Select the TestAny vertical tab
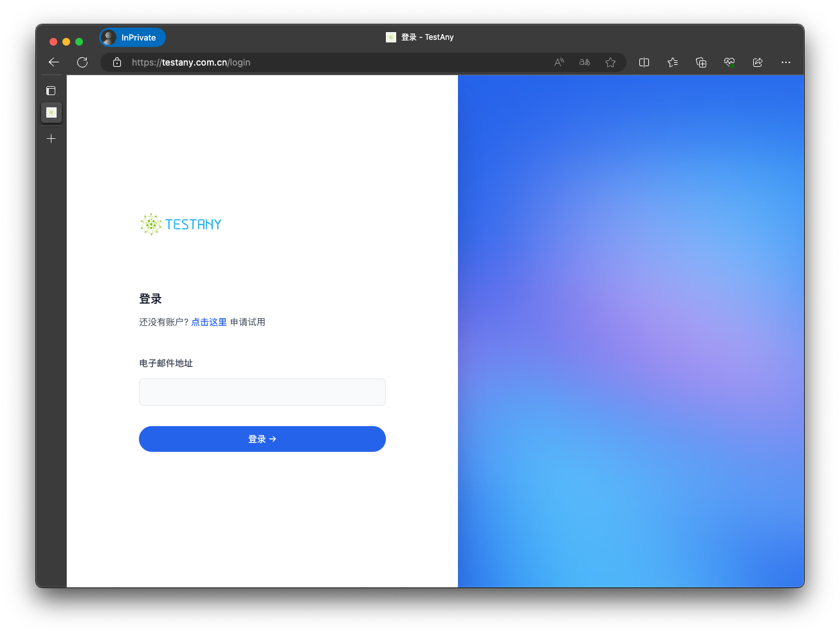This screenshot has height=635, width=840. pos(51,112)
